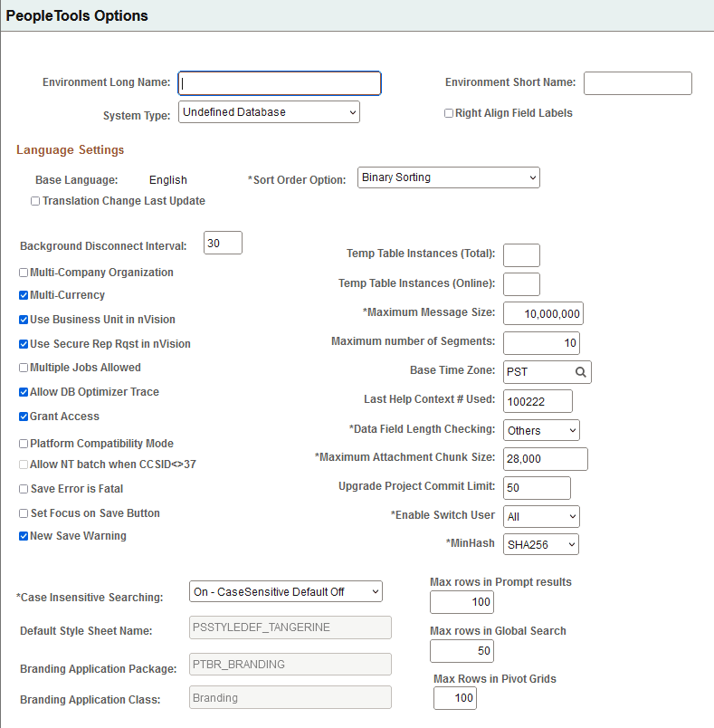Disable Multi-Currency
714x728 pixels.
coord(23,294)
